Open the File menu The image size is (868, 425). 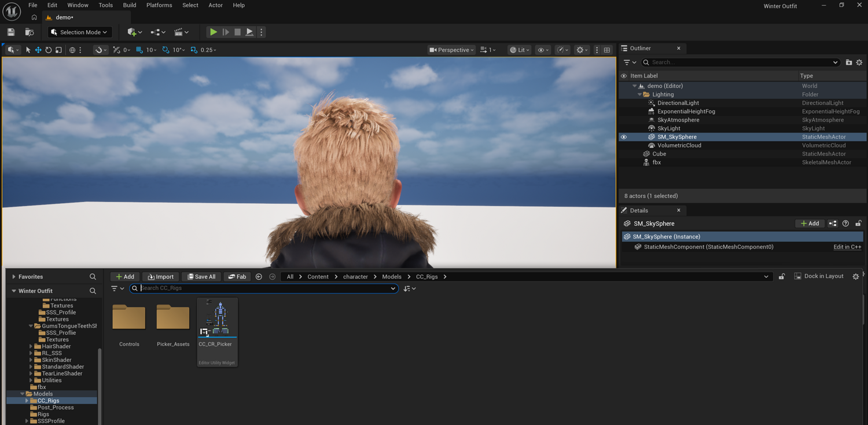(x=33, y=5)
